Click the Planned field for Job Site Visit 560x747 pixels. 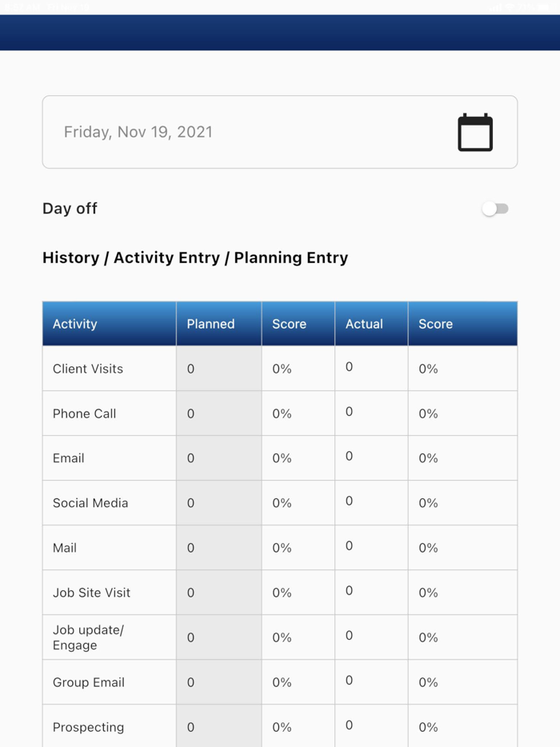tap(218, 593)
